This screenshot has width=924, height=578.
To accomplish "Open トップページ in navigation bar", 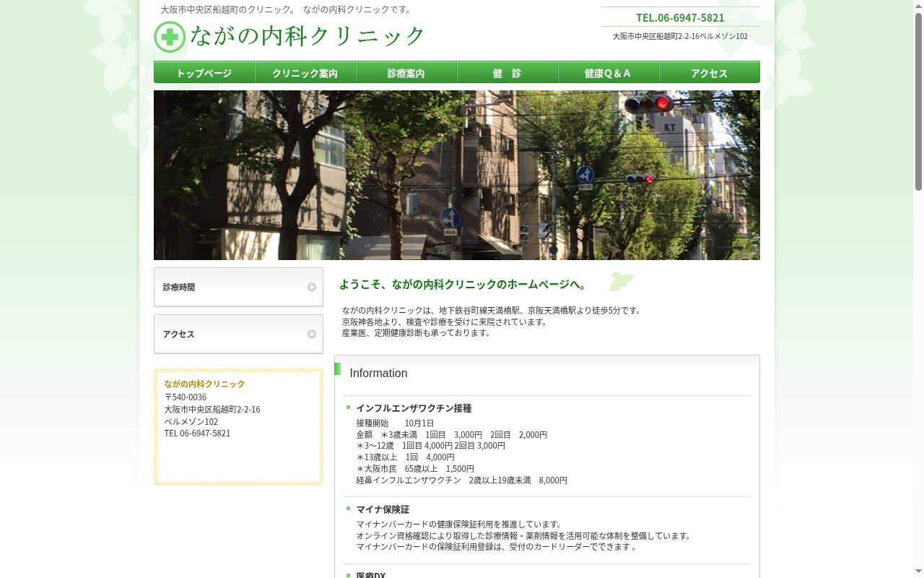I will [x=204, y=72].
